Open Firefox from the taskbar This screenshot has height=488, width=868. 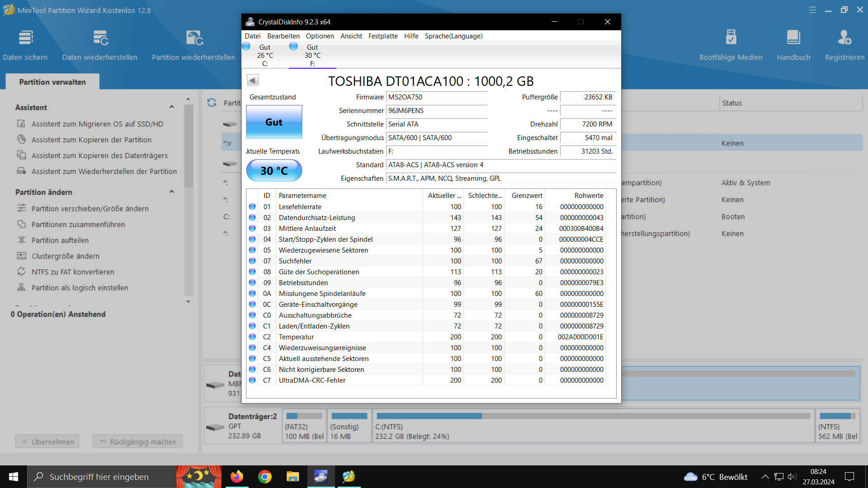click(236, 477)
